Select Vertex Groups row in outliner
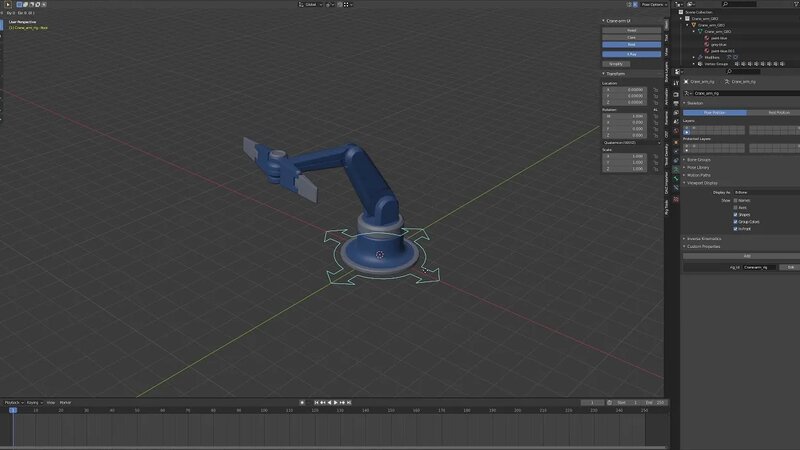 point(716,64)
